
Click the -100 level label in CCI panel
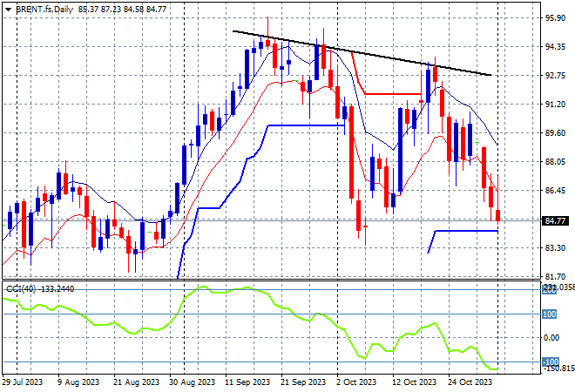[x=550, y=362]
